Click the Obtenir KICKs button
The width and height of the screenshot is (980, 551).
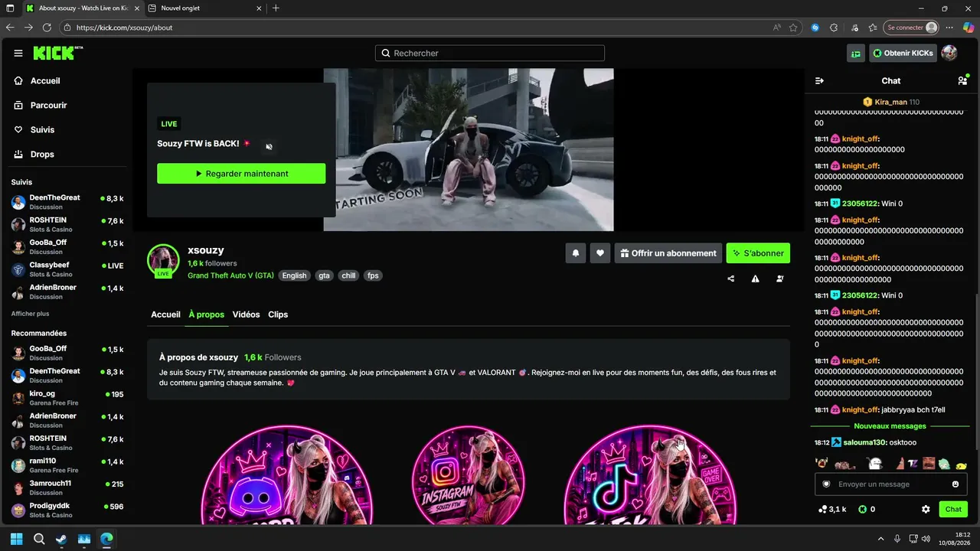(x=903, y=54)
